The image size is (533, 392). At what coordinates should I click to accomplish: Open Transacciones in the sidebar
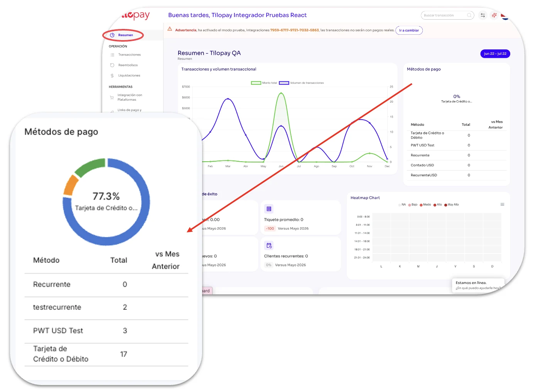coord(129,55)
